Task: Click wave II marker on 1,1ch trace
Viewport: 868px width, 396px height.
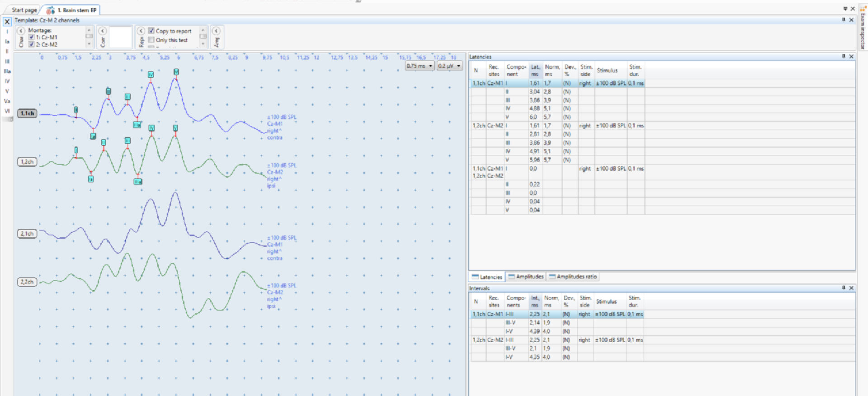Action: coord(108,91)
